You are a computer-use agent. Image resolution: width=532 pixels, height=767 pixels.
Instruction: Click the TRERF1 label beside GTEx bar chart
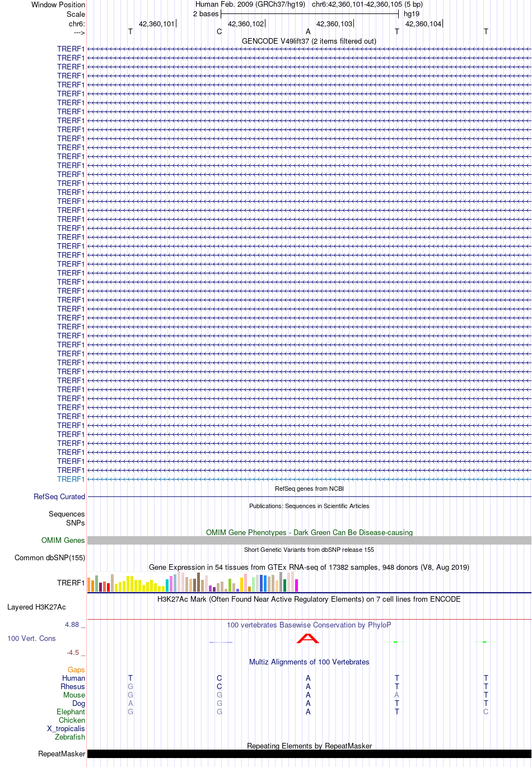tap(71, 583)
